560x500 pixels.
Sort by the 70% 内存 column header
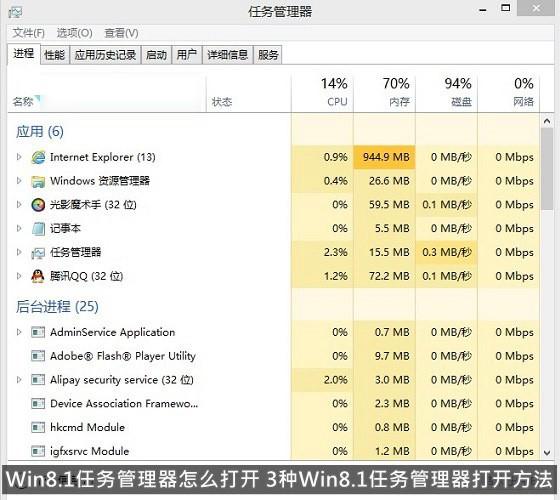(x=385, y=94)
